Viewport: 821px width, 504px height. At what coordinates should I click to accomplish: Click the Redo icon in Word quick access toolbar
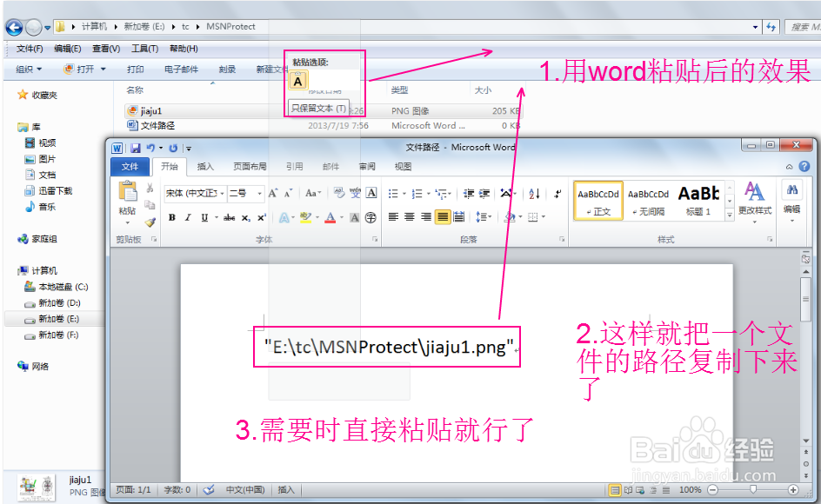173,148
